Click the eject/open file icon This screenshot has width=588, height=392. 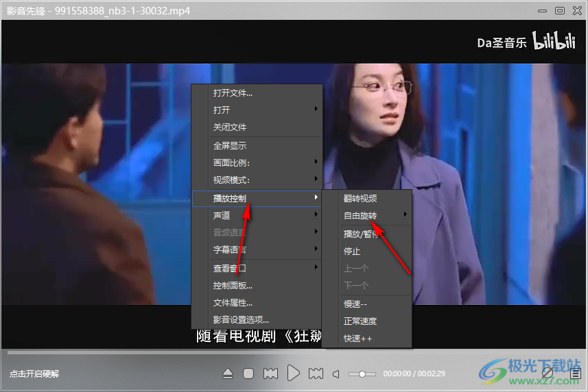click(x=228, y=373)
